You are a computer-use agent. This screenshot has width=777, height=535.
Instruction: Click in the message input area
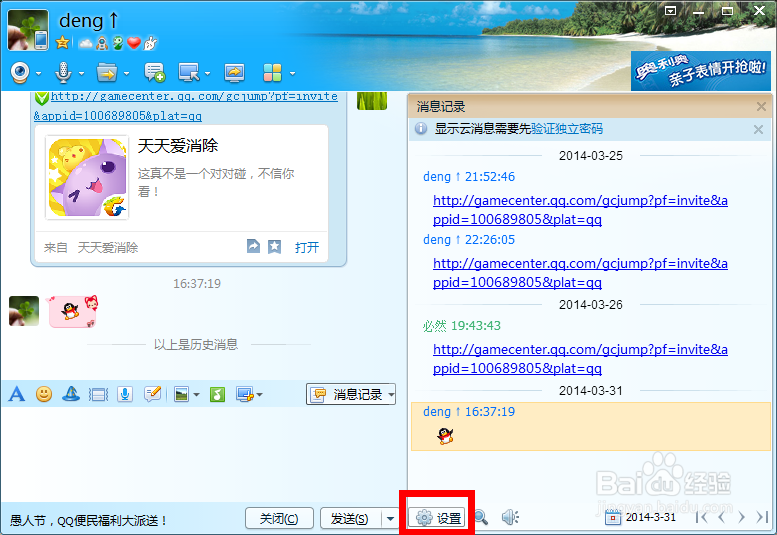tap(203, 453)
